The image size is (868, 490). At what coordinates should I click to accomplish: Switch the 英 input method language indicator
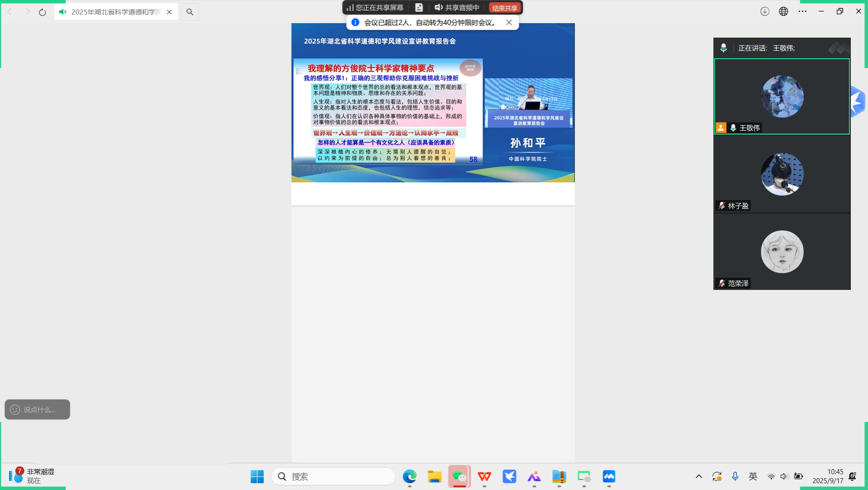tap(753, 476)
